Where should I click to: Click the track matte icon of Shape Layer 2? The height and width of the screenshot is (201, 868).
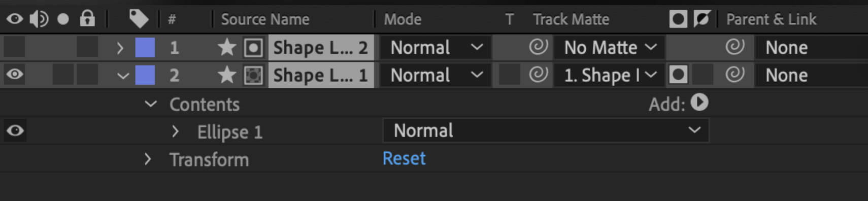(253, 48)
